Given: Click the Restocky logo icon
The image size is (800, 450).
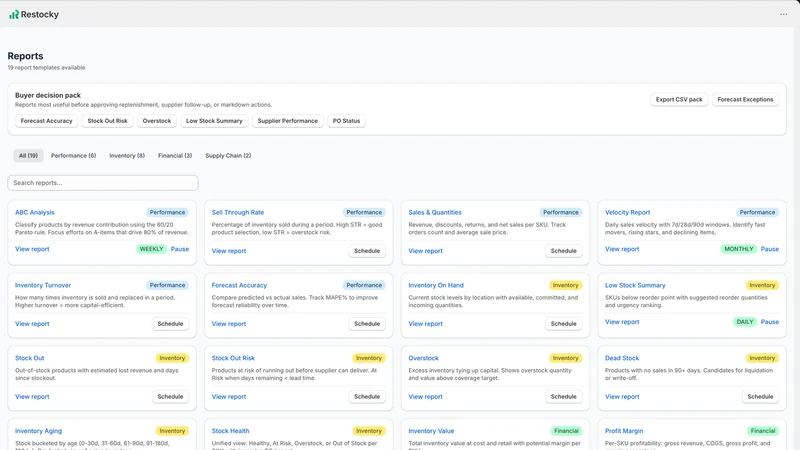Looking at the screenshot, I should pos(14,15).
